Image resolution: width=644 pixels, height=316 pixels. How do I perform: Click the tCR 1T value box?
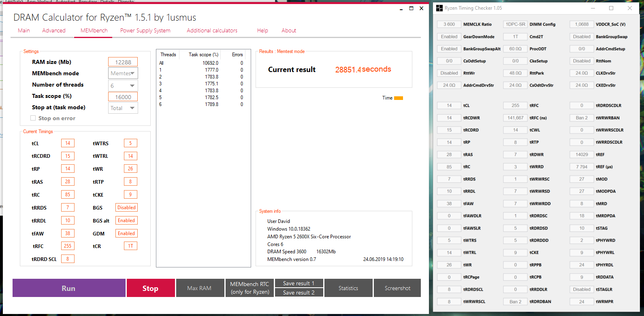pyautogui.click(x=130, y=246)
